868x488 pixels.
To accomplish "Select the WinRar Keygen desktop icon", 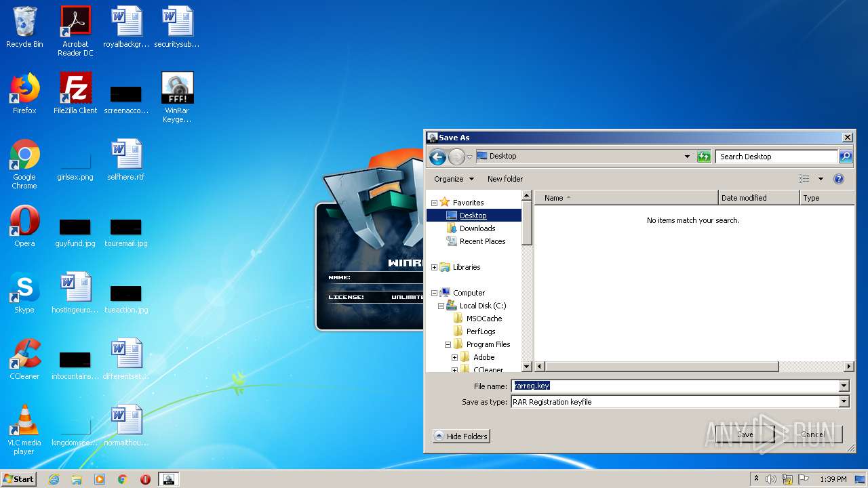I will tap(177, 98).
